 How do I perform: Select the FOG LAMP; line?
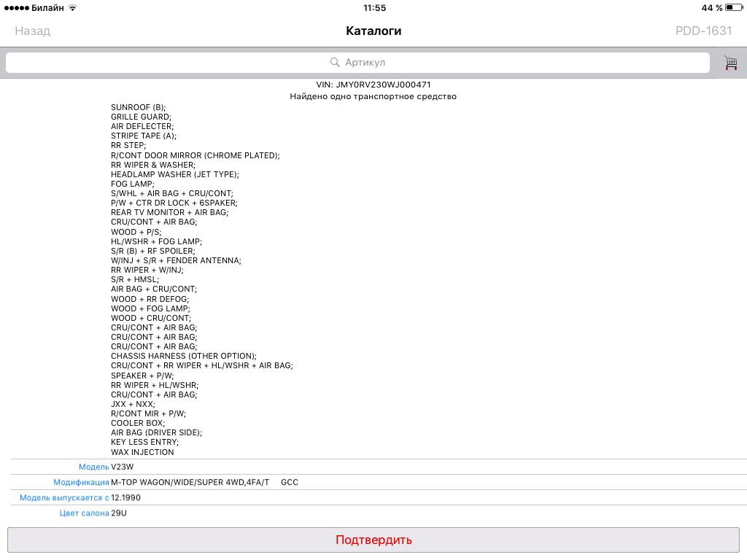133,184
